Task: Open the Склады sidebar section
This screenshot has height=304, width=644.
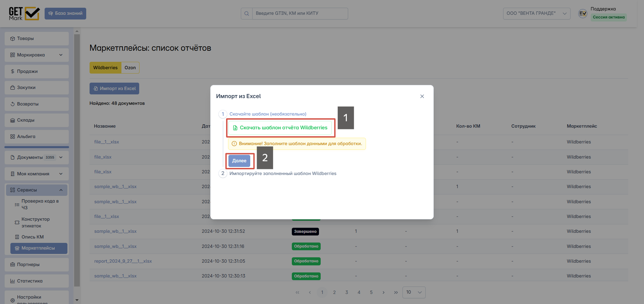Action: pyautogui.click(x=37, y=120)
